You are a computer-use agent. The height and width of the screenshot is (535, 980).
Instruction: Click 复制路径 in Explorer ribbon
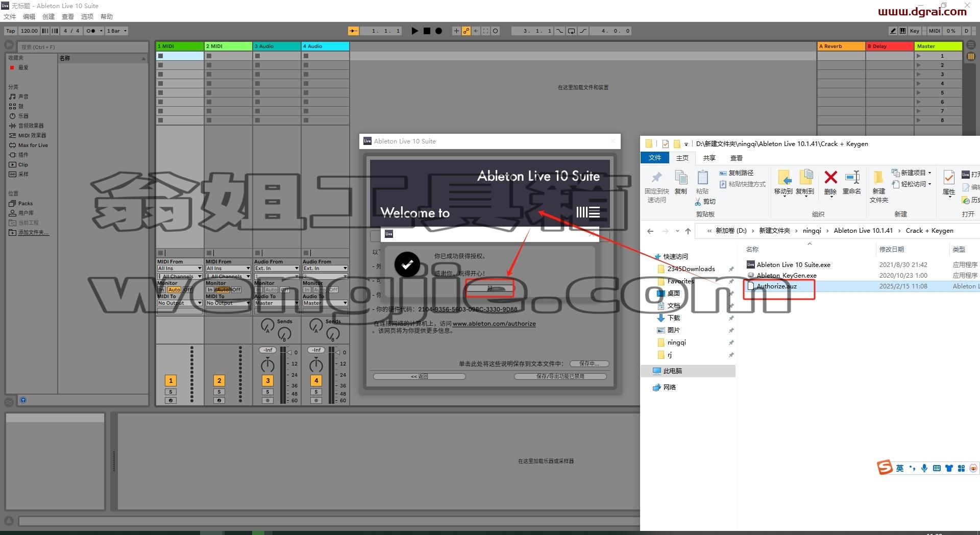[x=737, y=173]
